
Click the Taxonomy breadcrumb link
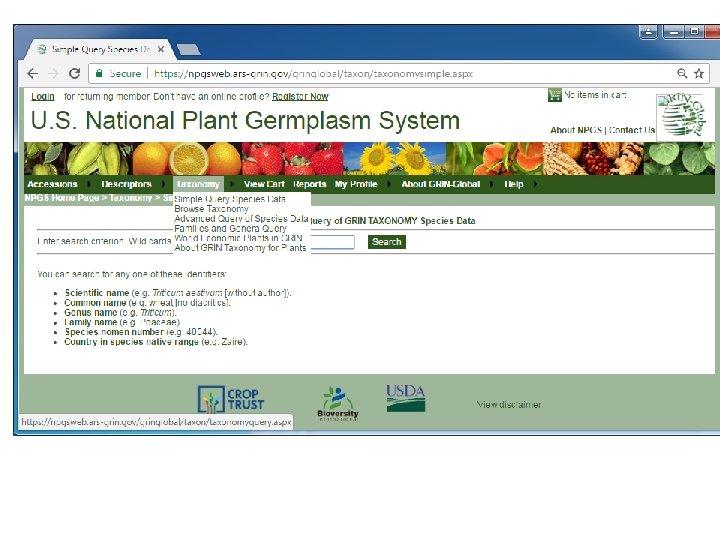pos(130,198)
